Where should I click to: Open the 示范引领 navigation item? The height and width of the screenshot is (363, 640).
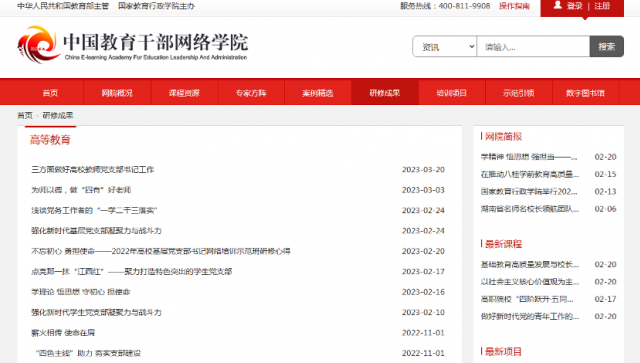tap(518, 93)
